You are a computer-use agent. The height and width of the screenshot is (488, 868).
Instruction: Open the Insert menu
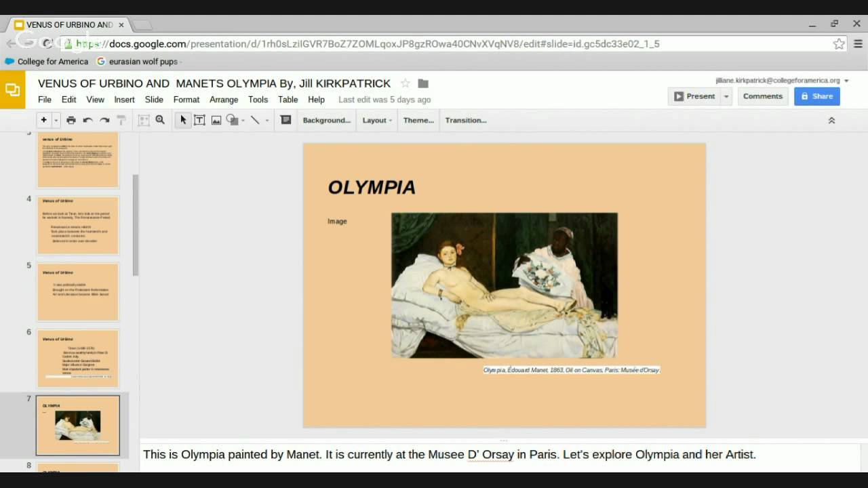[x=125, y=100]
